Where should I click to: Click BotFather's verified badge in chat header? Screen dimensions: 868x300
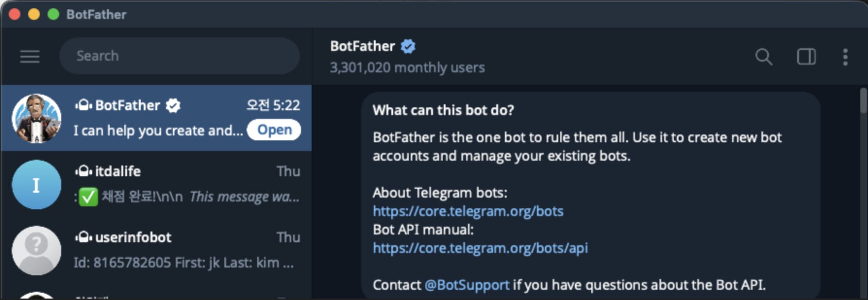(408, 46)
